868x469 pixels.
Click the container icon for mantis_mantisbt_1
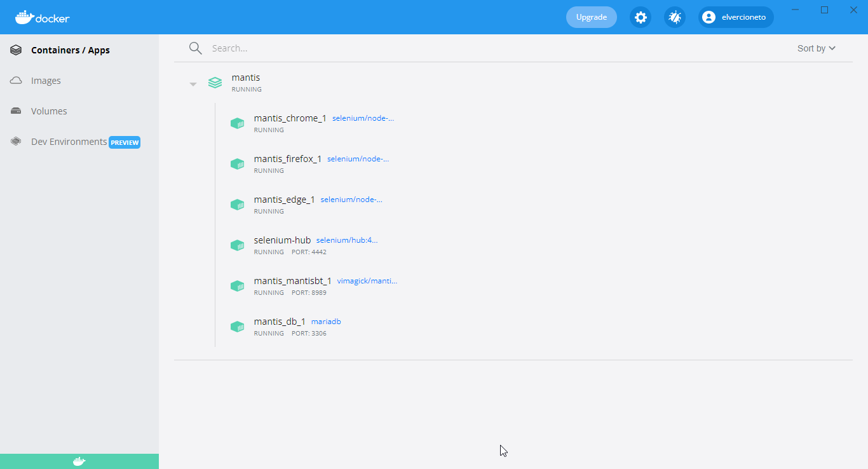238,286
